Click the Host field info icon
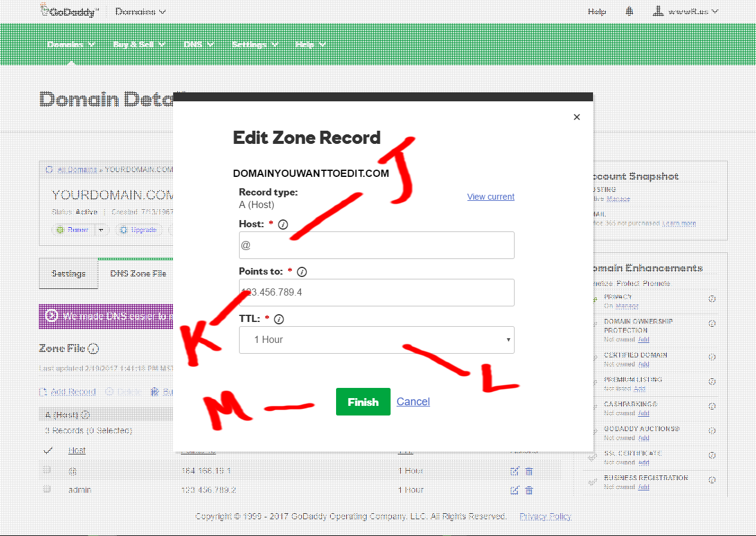The height and width of the screenshot is (536, 756). [x=283, y=224]
